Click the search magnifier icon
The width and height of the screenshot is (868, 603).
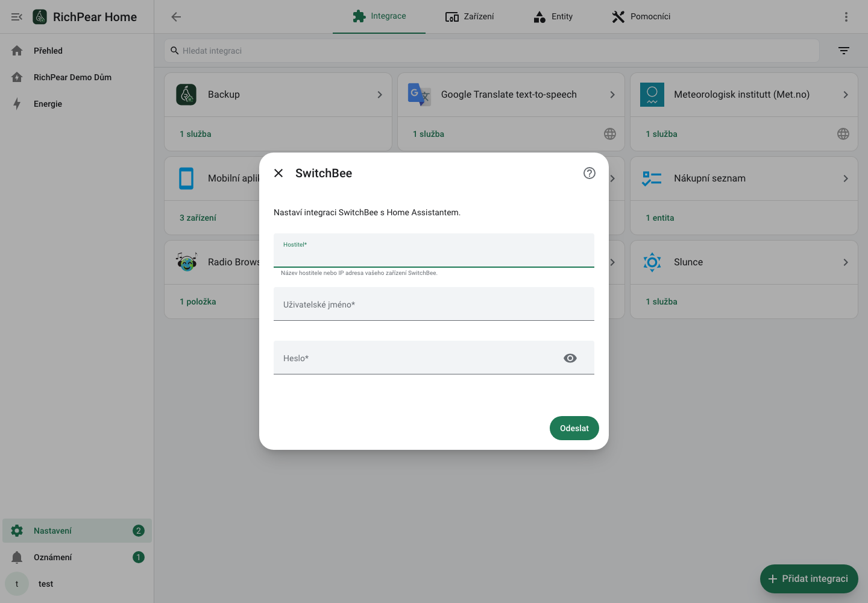175,51
